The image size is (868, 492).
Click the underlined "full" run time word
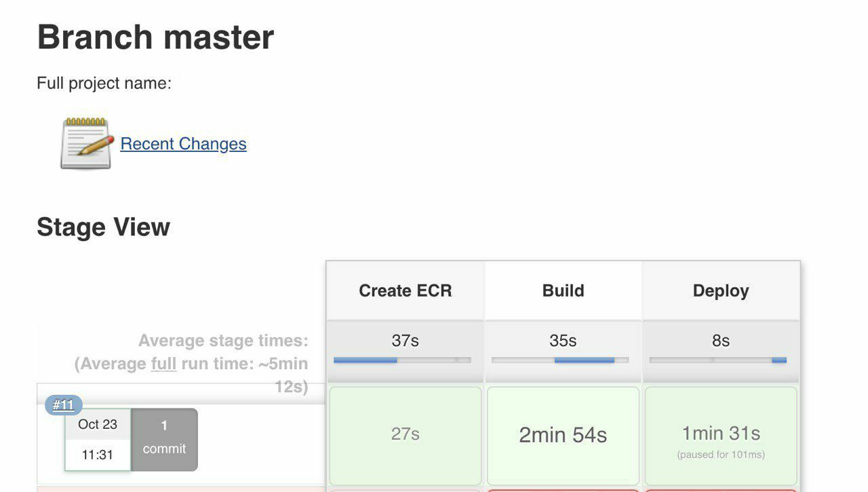(x=163, y=364)
